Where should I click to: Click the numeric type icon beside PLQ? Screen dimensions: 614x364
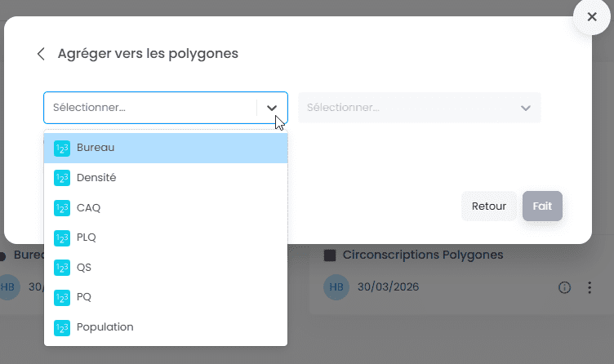[62, 238]
